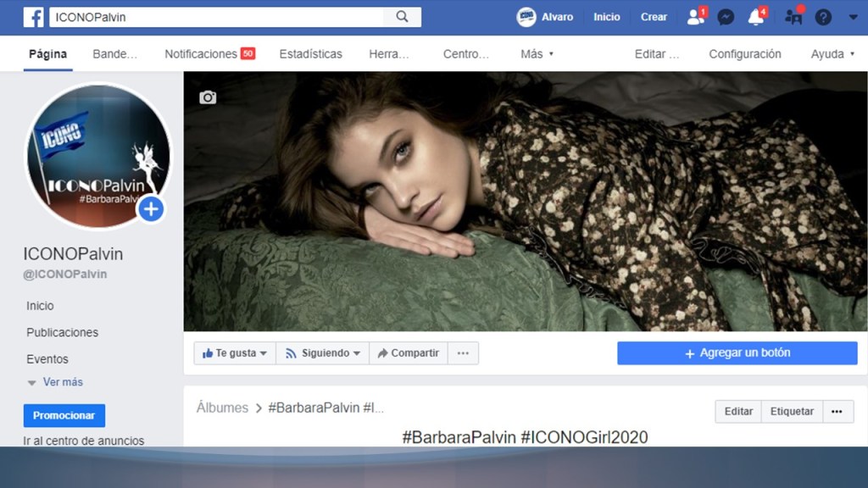Toggle the Te gusta like button
Image resolution: width=868 pixels, height=488 pixels.
235,353
